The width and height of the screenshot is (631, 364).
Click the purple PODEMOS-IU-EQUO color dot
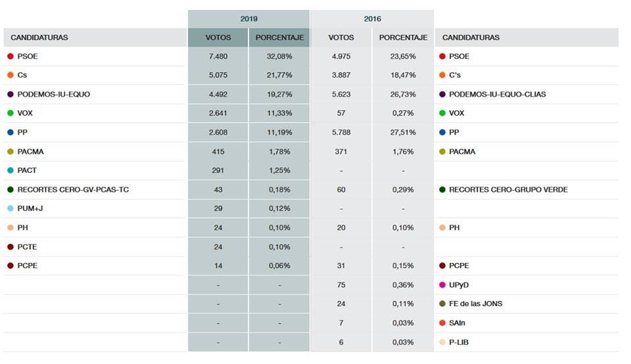coord(11,95)
